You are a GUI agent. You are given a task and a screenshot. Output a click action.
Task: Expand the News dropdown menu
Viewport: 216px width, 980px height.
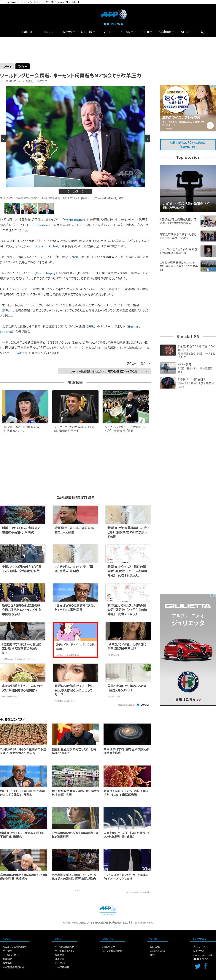click(68, 32)
